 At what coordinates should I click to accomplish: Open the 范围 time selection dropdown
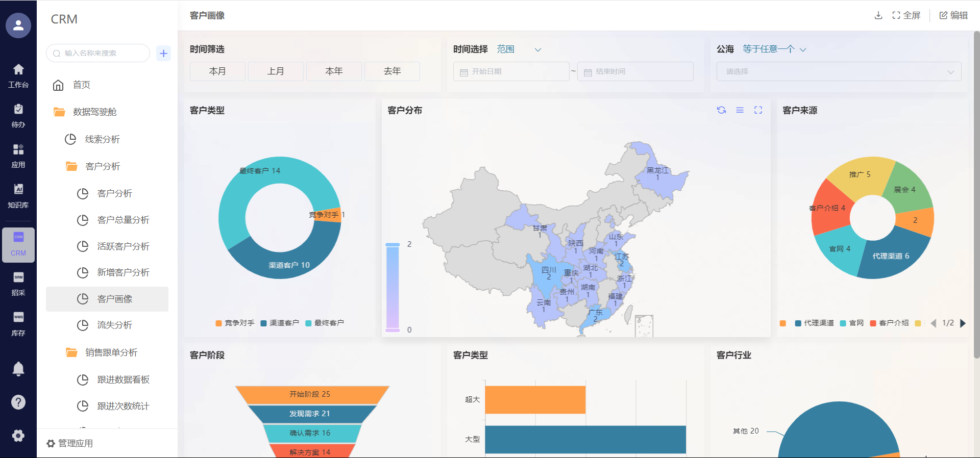519,49
